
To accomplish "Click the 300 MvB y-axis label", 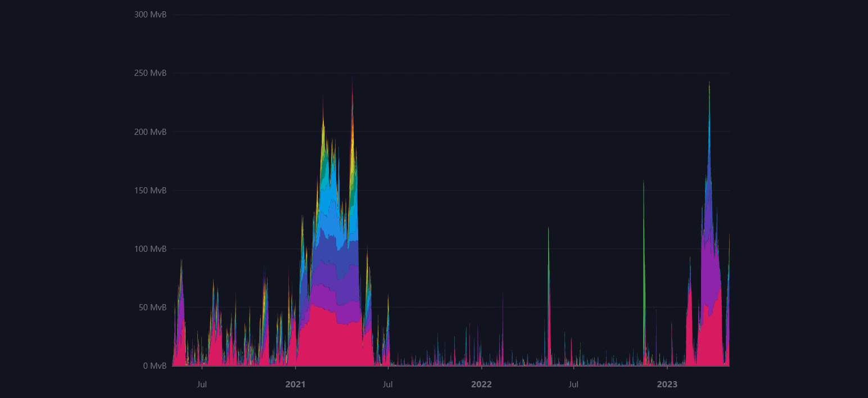I will click(150, 15).
